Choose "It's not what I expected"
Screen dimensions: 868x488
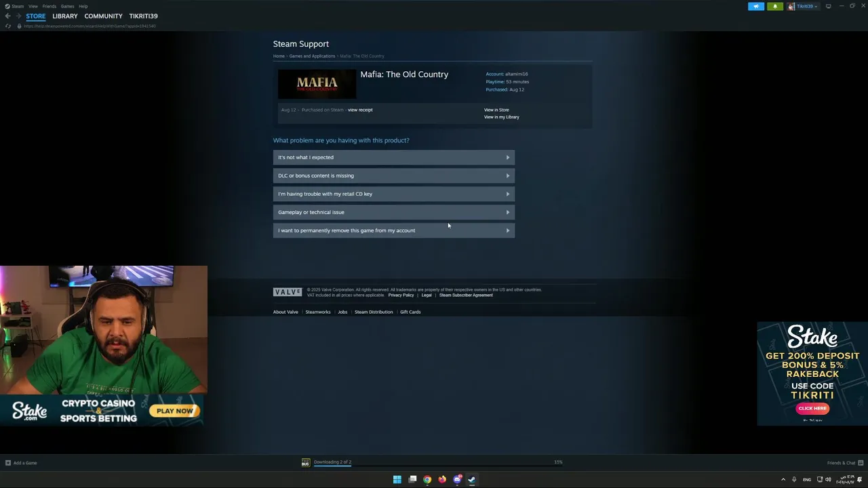(x=394, y=157)
